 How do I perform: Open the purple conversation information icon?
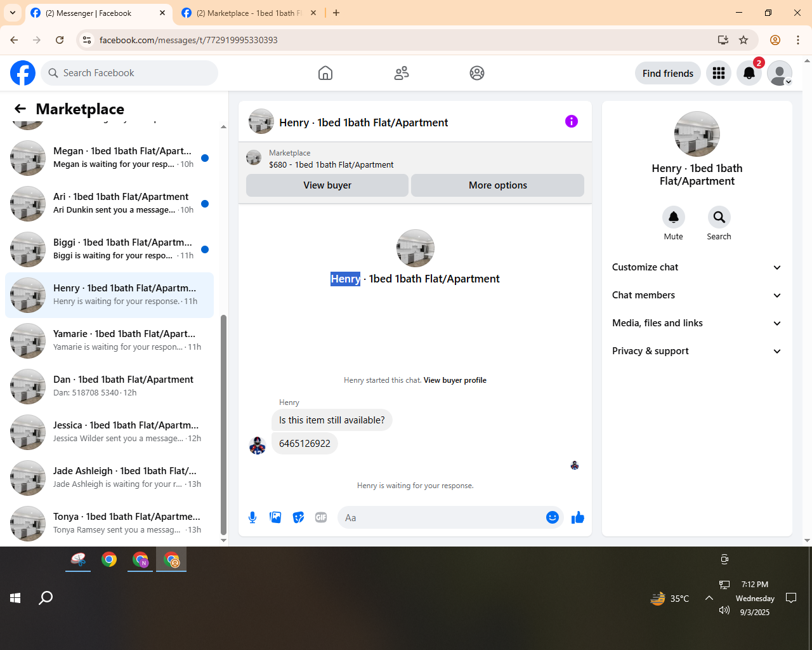(x=572, y=121)
